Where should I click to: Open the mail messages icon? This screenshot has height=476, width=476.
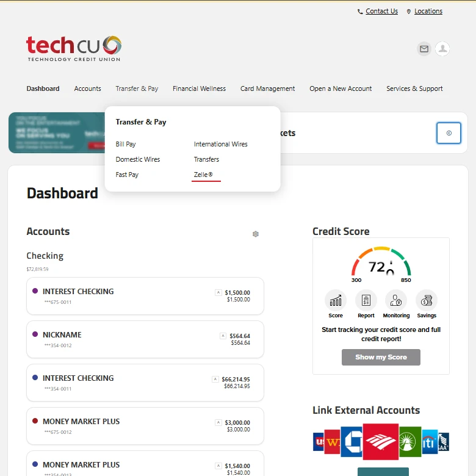424,49
